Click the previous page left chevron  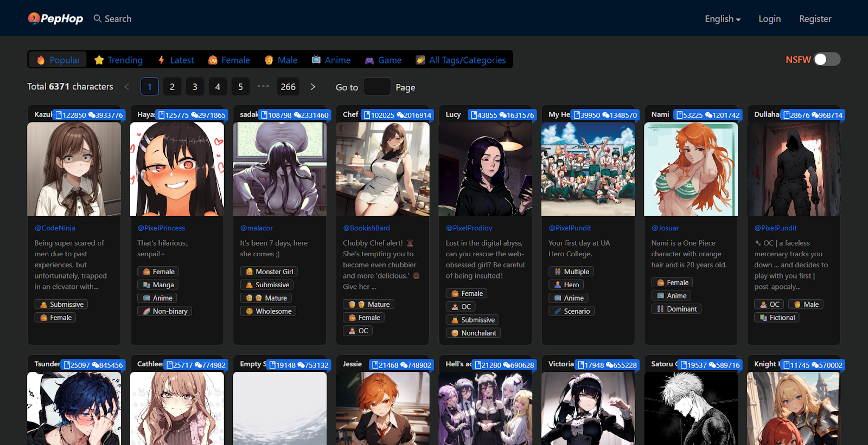pyautogui.click(x=127, y=87)
